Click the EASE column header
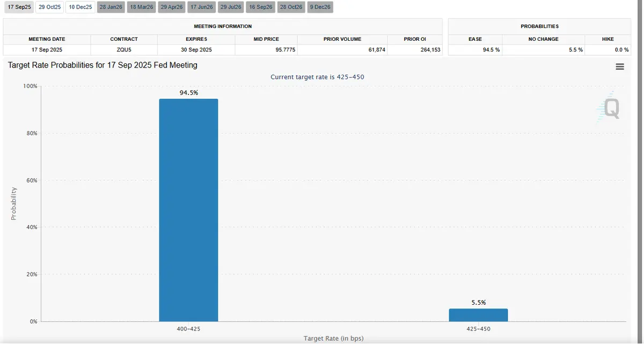 point(475,39)
